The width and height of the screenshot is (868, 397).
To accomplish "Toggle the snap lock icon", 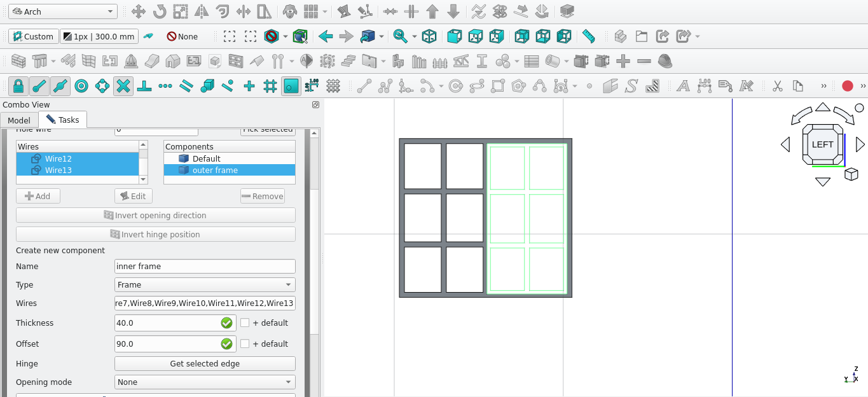I will coord(18,86).
